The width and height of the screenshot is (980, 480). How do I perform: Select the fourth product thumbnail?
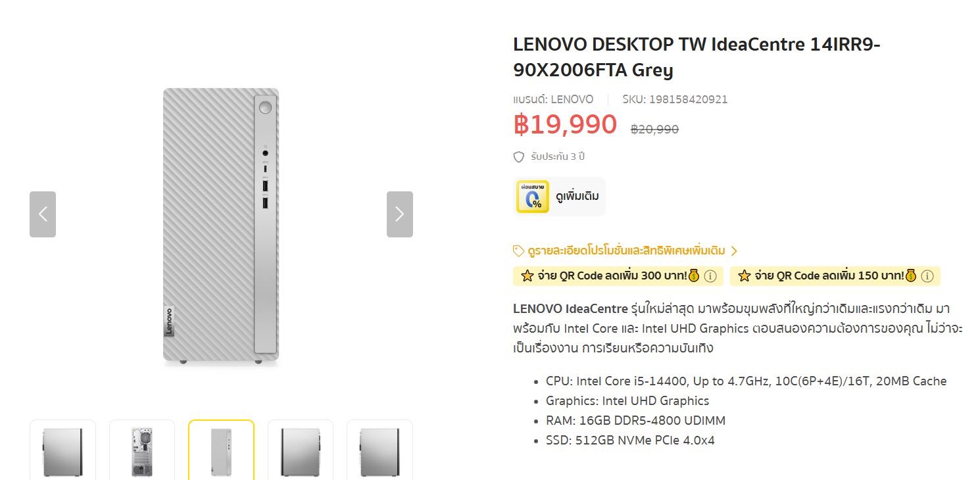[301, 451]
